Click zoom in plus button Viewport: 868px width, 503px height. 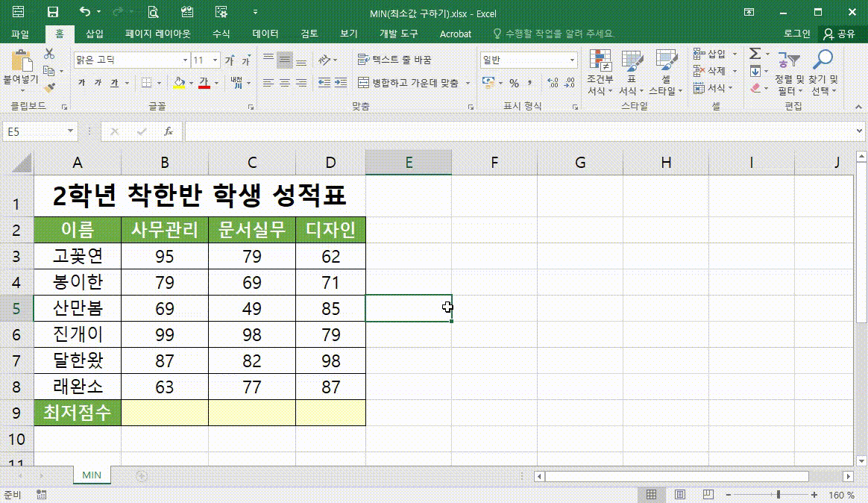tap(814, 495)
